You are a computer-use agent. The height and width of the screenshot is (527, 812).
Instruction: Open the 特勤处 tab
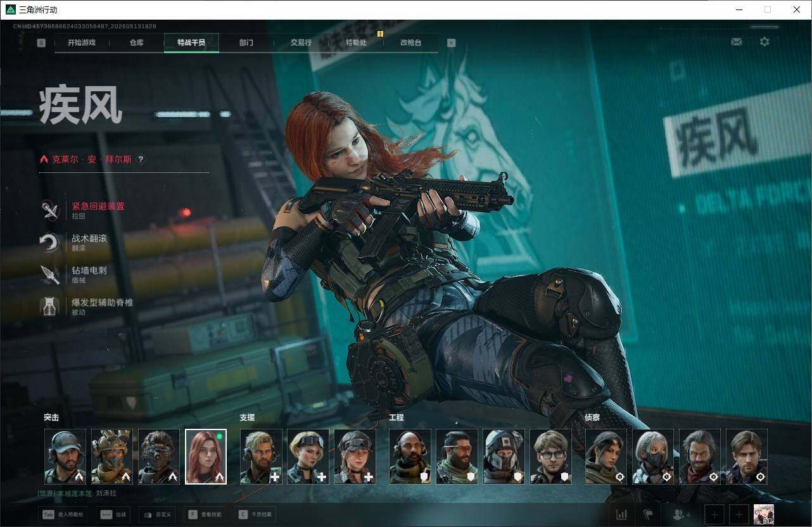(356, 42)
